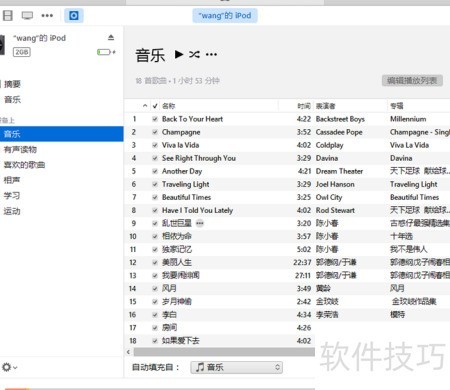Open 摘要 in the sidebar
Viewport: 450px width, 390px height.
[12, 84]
